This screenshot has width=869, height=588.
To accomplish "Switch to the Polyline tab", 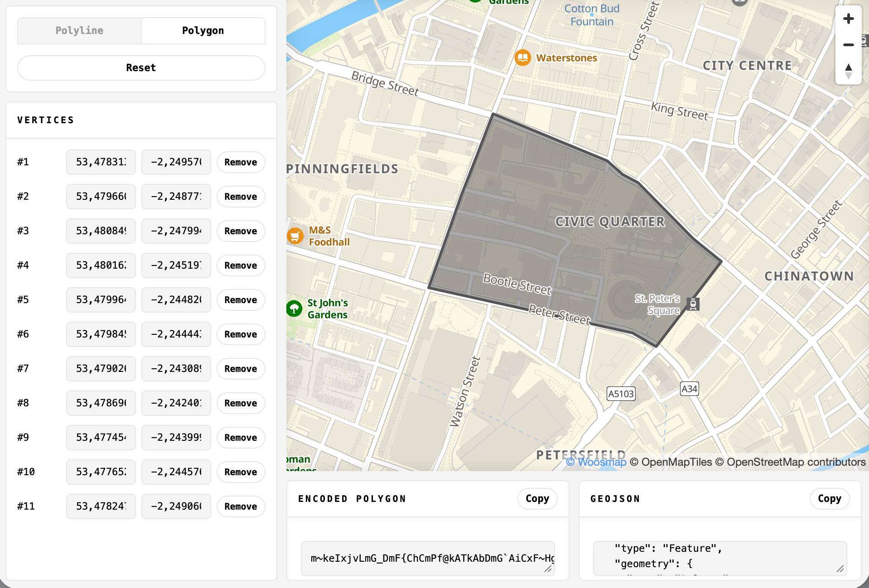I will point(79,30).
